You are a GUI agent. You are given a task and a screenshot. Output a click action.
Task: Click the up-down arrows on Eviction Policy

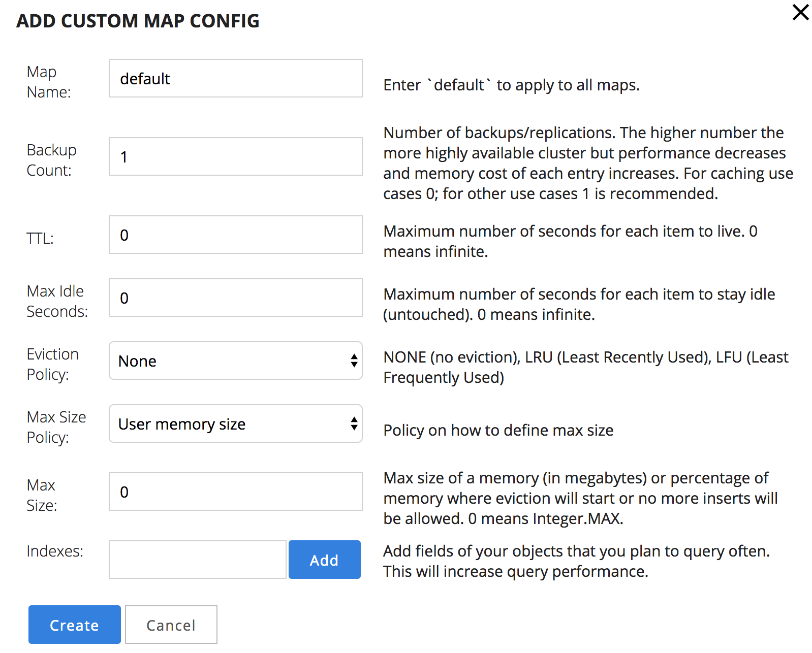coord(354,361)
